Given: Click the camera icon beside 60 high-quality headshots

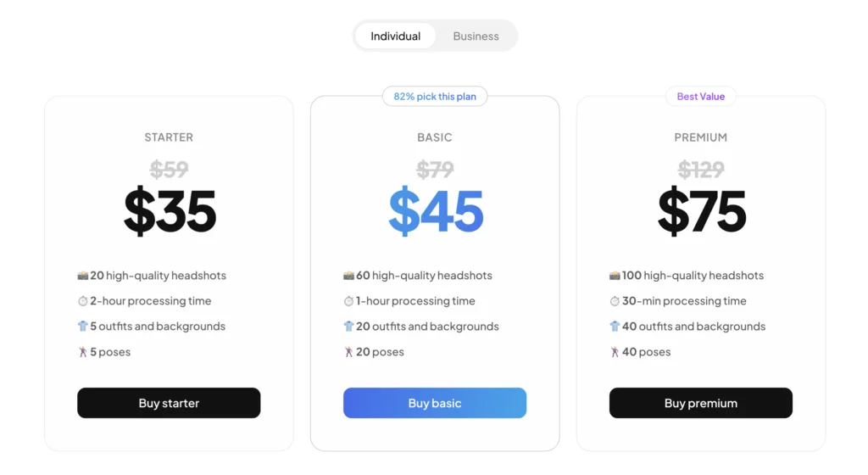Looking at the screenshot, I should click(348, 276).
